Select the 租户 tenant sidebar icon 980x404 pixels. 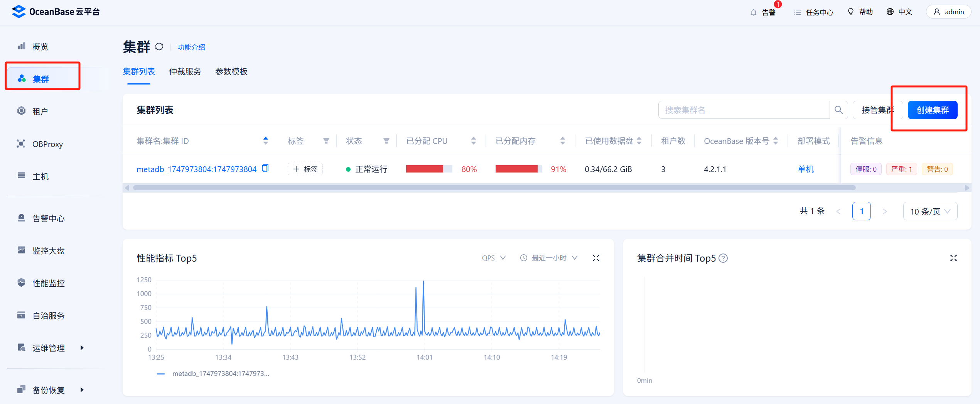click(40, 111)
